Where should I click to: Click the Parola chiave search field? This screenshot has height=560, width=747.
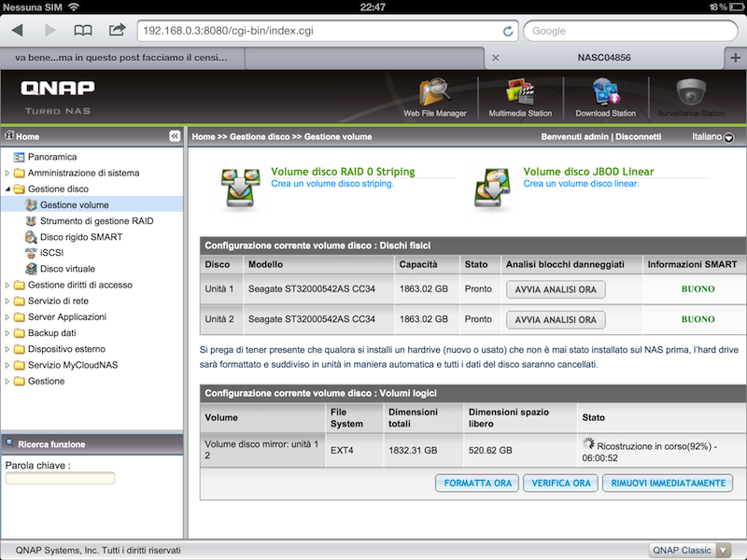(x=60, y=479)
